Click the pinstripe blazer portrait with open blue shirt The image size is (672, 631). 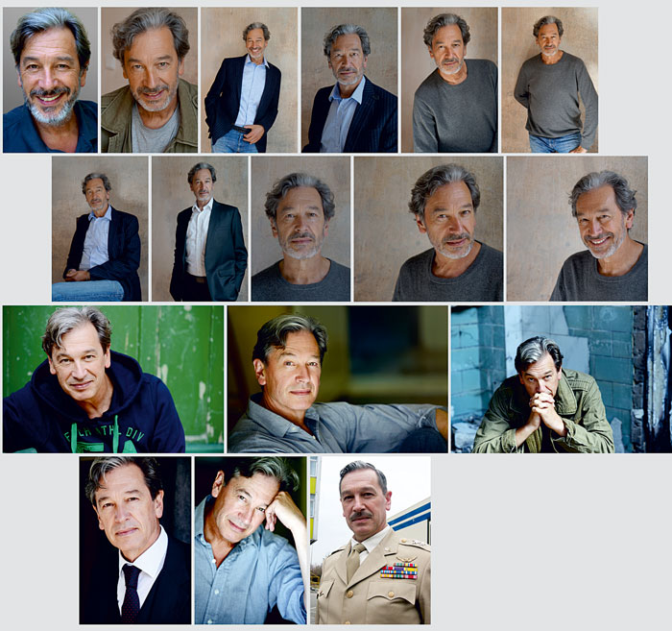click(348, 80)
